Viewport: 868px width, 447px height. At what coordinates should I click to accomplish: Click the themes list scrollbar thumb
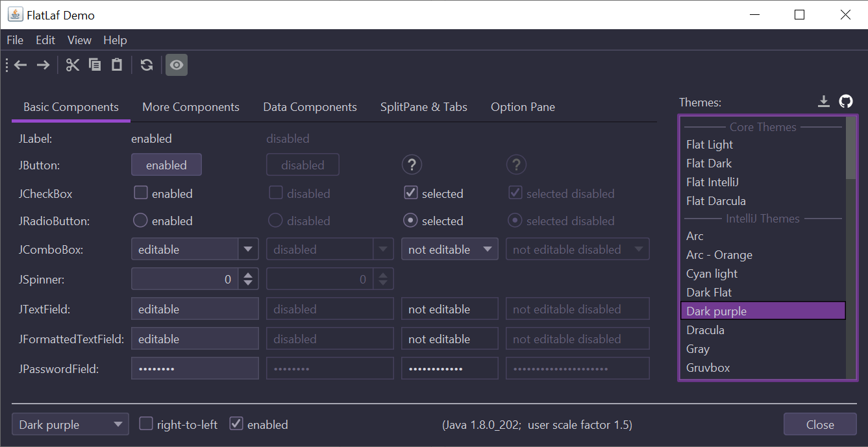pyautogui.click(x=850, y=148)
